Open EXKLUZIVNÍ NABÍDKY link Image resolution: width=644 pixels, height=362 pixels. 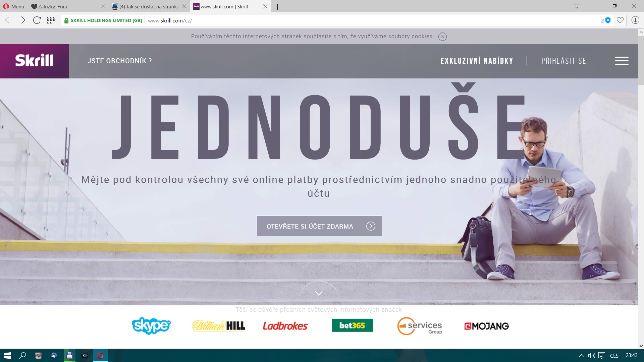pos(477,61)
